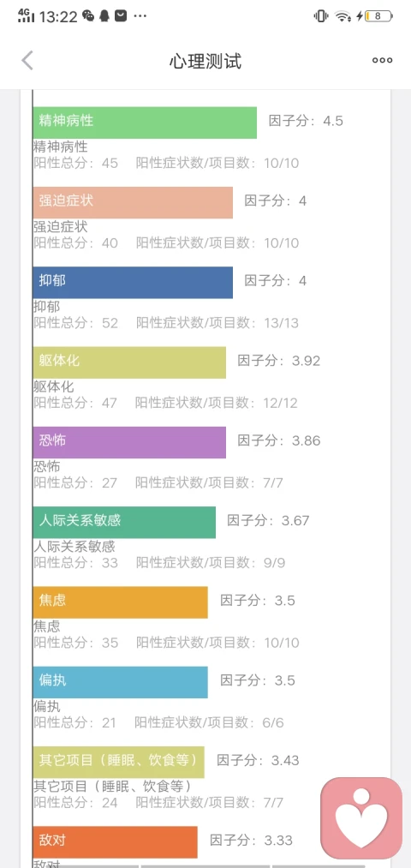The image size is (411, 868).
Task: Tap the bell notification icon in status bar
Action: coord(104,16)
